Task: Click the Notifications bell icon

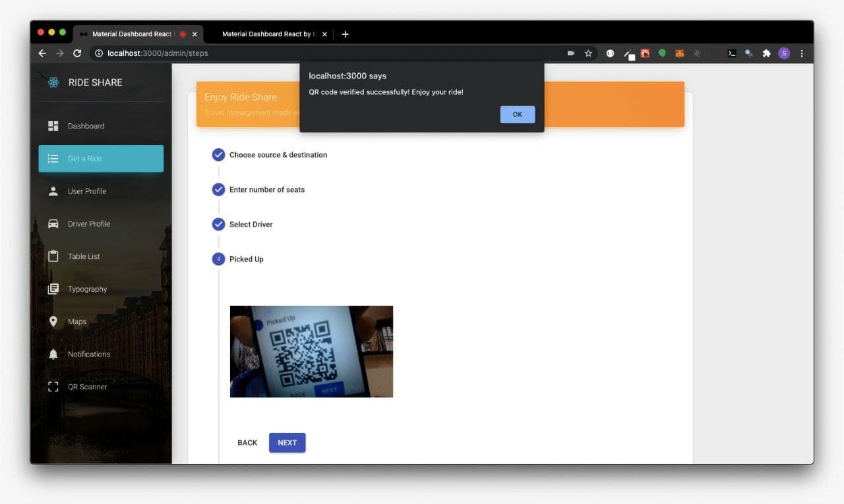Action: click(53, 354)
